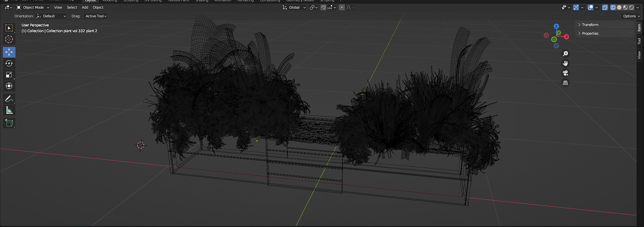This screenshot has height=227, width=644.
Task: Switch to View sidebar tab
Action: pos(639,55)
